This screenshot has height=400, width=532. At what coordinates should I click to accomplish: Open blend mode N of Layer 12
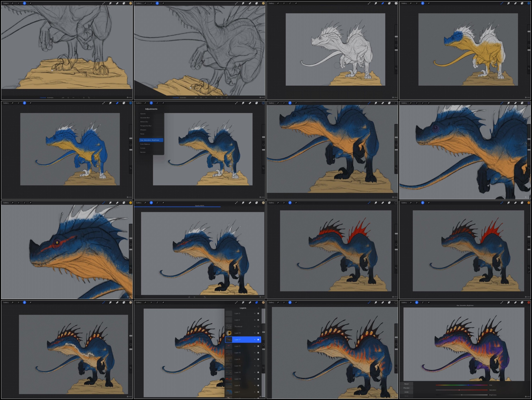(255, 333)
